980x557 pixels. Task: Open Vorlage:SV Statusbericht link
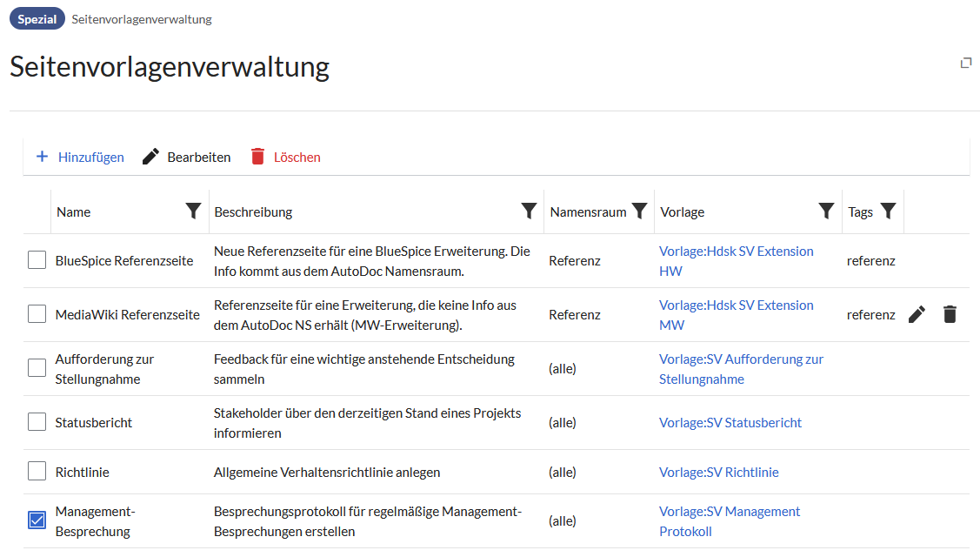(x=730, y=423)
